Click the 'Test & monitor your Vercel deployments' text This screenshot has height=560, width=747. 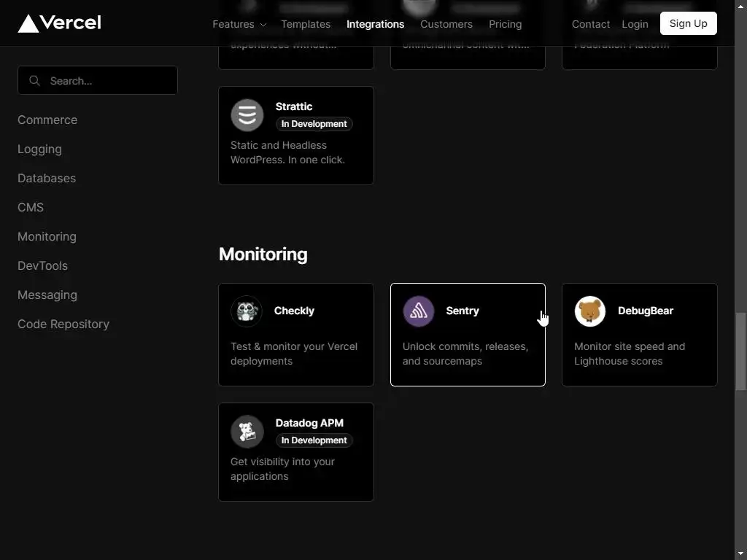(x=294, y=354)
